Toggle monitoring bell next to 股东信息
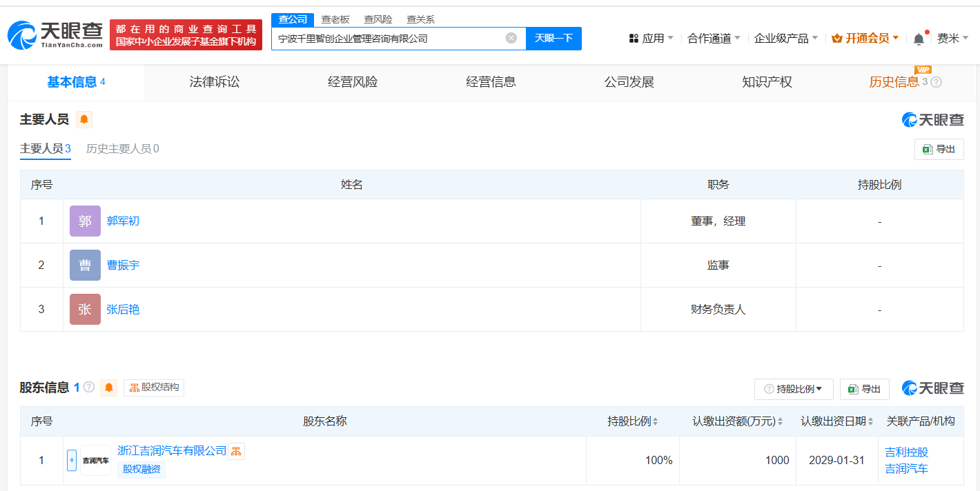Image resolution: width=980 pixels, height=491 pixels. pyautogui.click(x=108, y=388)
